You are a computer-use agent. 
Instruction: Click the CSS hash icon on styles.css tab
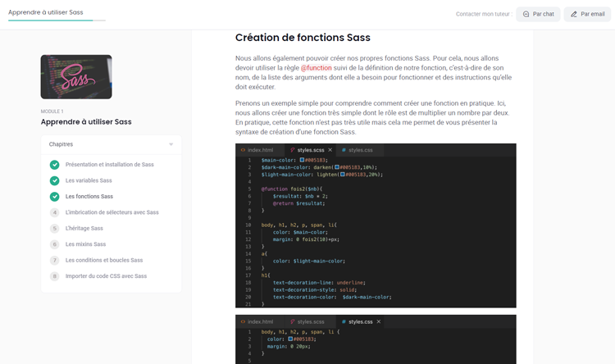(x=344, y=150)
